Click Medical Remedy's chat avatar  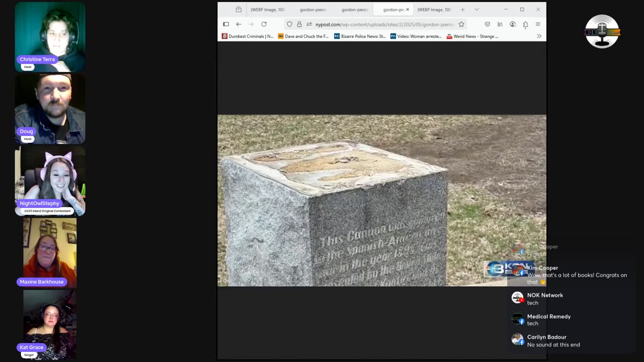pos(518,319)
